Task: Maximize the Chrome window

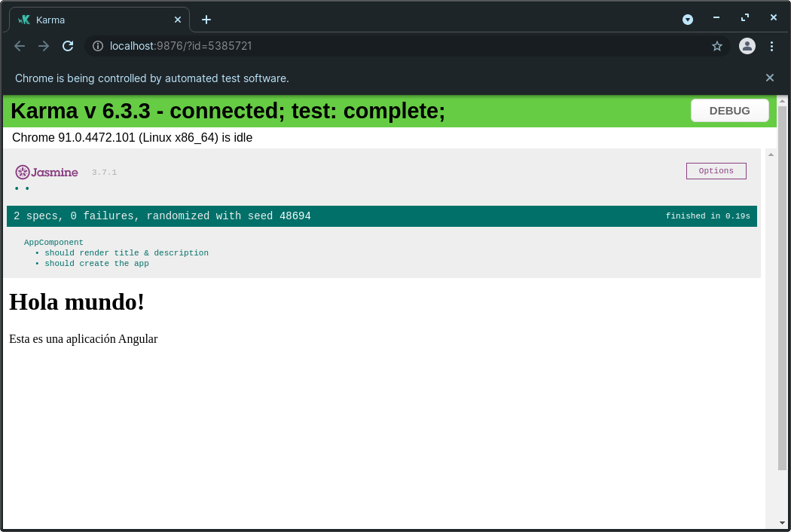Action: pyautogui.click(x=745, y=17)
